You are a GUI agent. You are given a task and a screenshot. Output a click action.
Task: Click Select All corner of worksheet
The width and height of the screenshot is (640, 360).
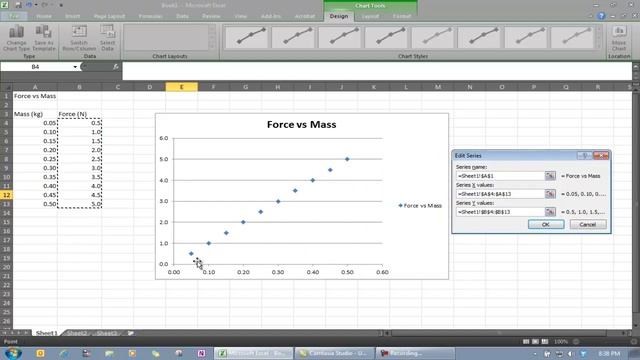6,87
